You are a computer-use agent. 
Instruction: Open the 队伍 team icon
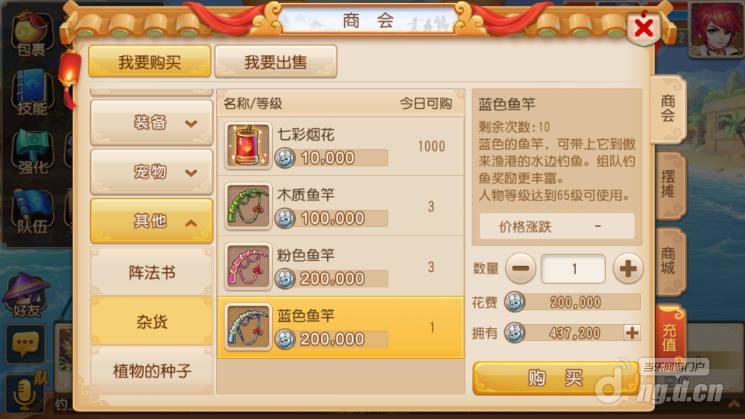[32, 211]
